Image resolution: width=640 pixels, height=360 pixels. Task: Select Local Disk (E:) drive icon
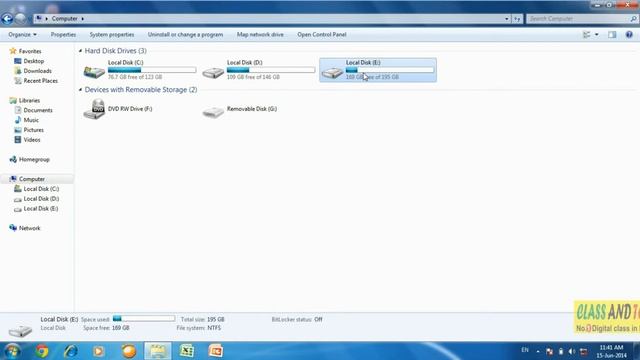point(332,73)
